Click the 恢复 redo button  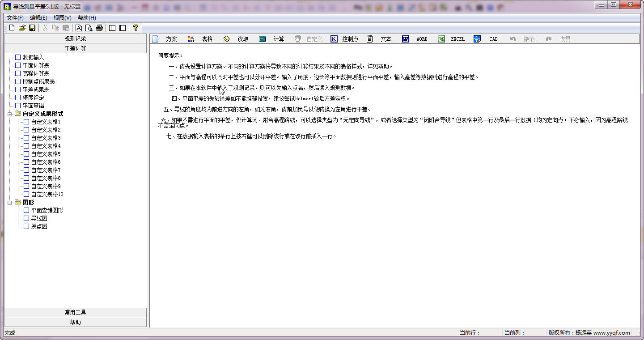coord(559,39)
